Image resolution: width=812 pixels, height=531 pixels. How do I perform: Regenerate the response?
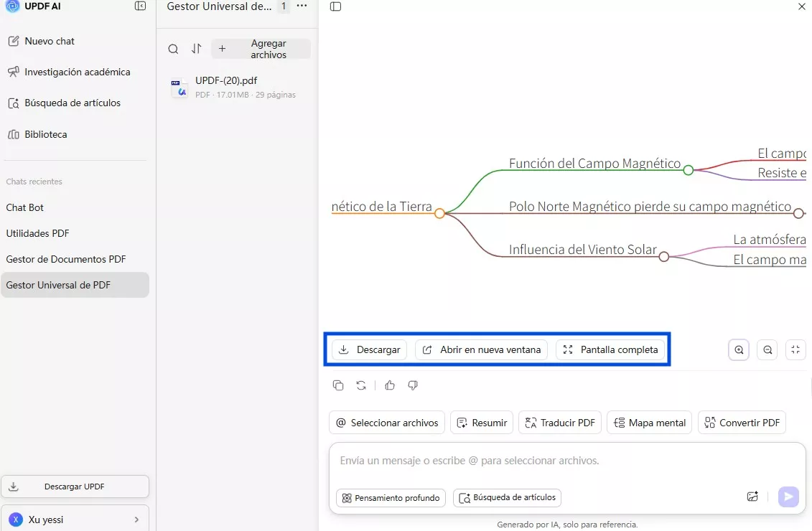pos(361,385)
